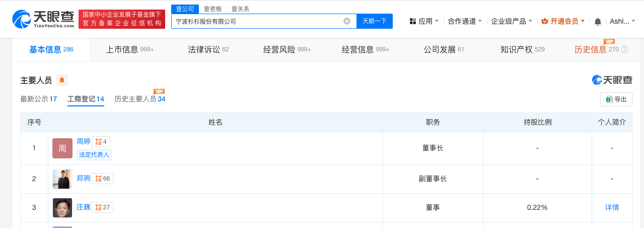Select the 最新公示 sub-tab
Viewport: 644px width, 228px height.
[38, 99]
